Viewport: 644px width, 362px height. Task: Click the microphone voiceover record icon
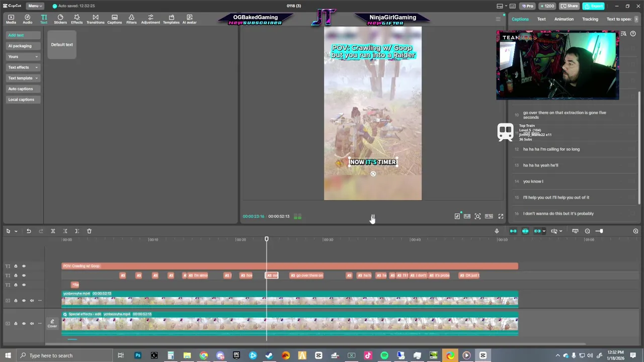(x=497, y=231)
